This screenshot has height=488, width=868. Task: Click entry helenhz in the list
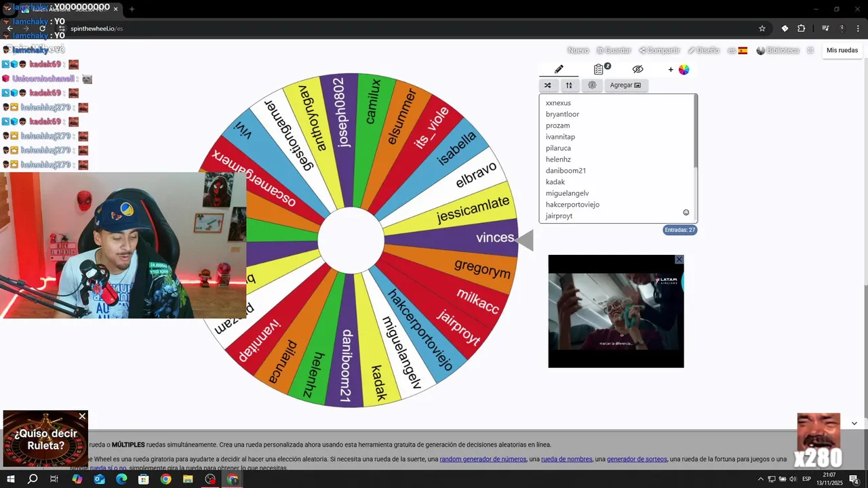(558, 159)
